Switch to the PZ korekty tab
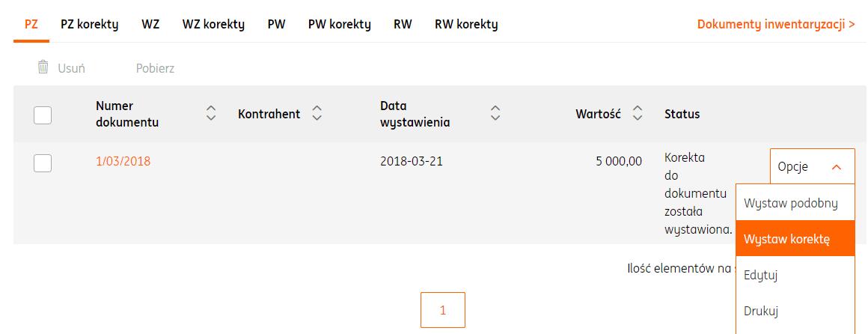868x334 pixels. [x=90, y=24]
